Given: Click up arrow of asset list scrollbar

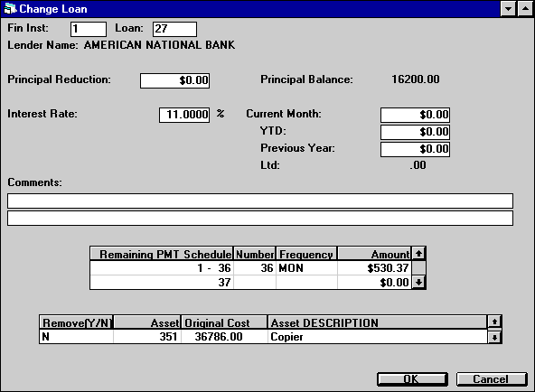Looking at the screenshot, I should point(494,322).
